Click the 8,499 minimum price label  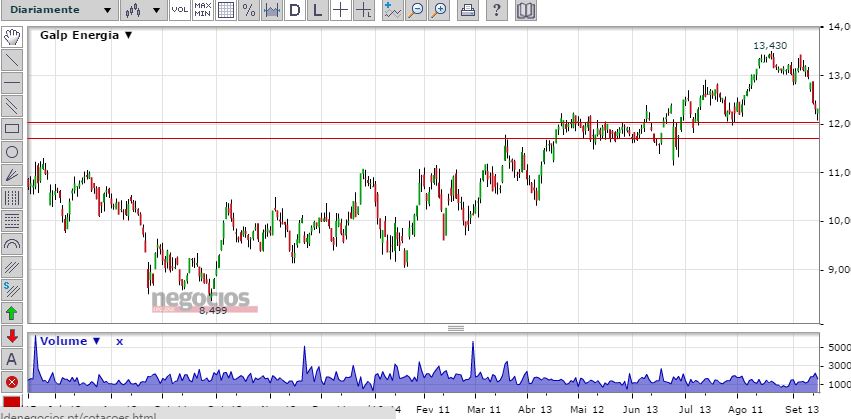(213, 310)
